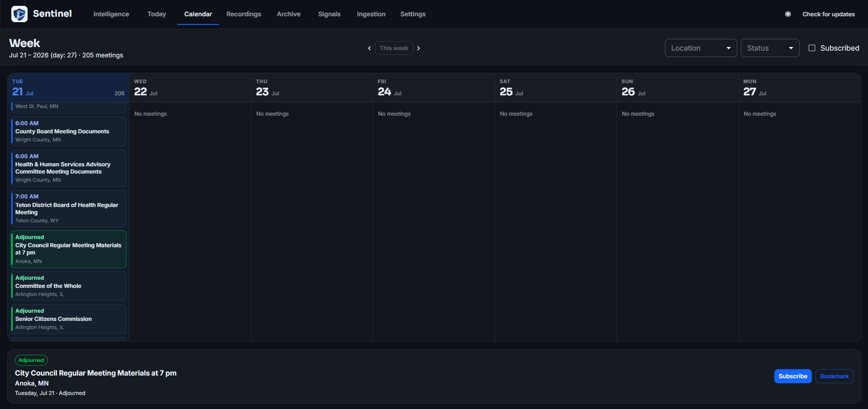The image size is (868, 409).
Task: Subscribe to the Anoka City Council meeting
Action: click(x=792, y=376)
